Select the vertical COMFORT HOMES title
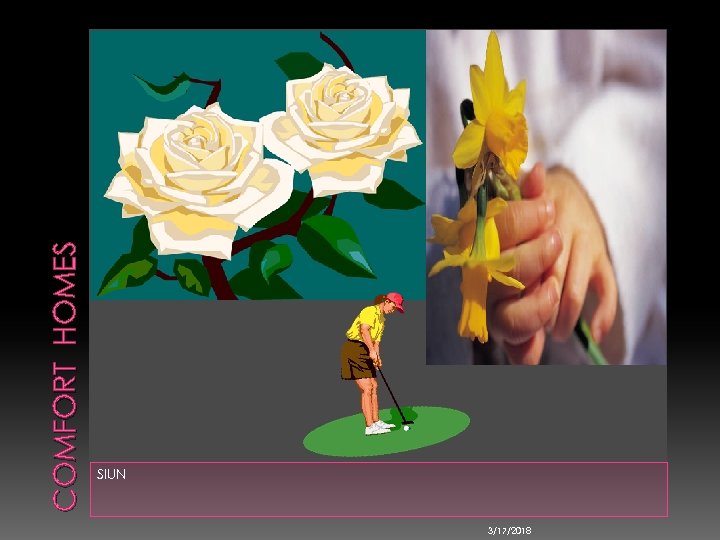 coord(64,377)
